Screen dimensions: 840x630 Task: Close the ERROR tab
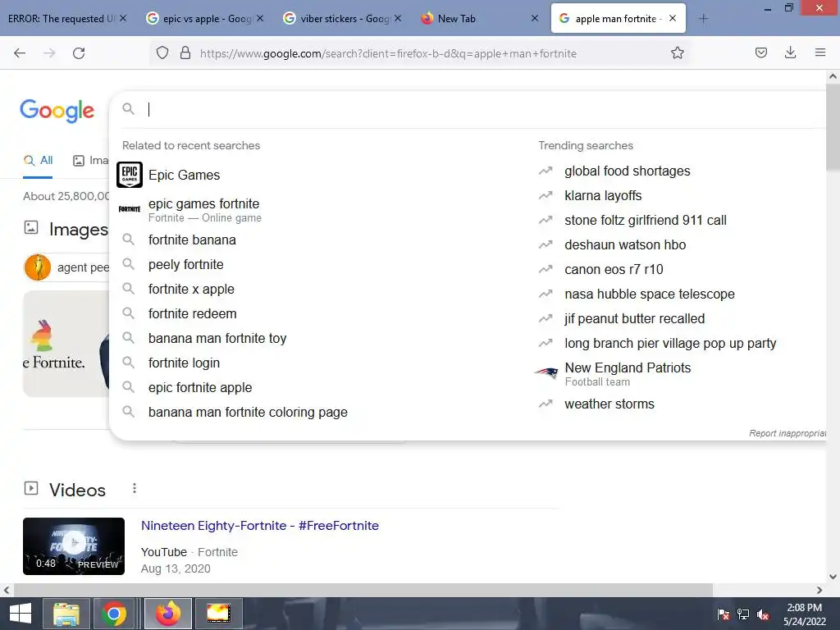point(123,18)
